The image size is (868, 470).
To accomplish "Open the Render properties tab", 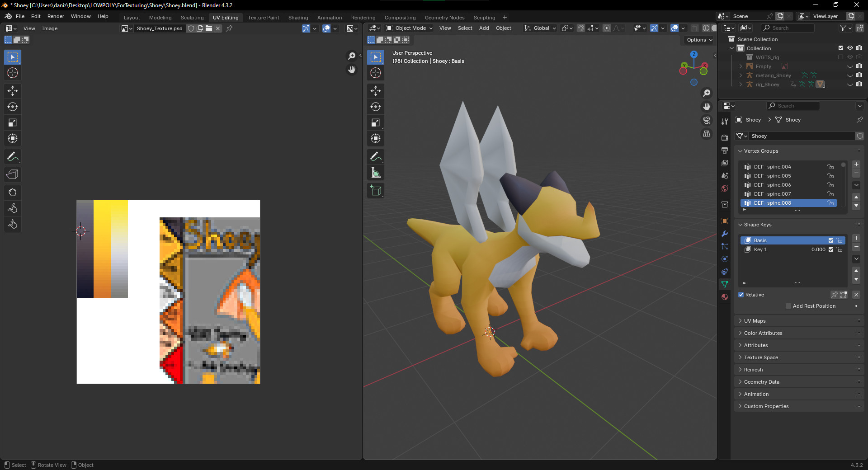I will pos(725,138).
